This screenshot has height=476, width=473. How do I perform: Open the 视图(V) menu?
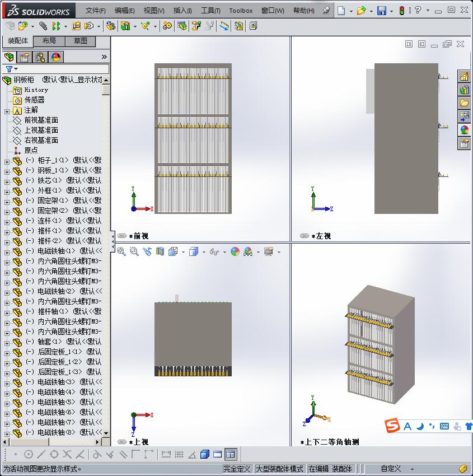click(x=154, y=11)
